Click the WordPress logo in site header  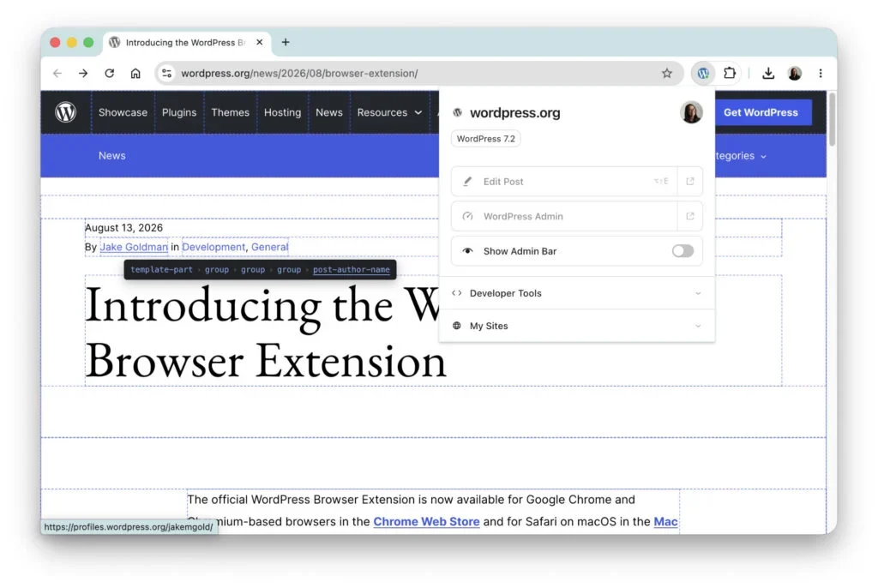click(66, 112)
